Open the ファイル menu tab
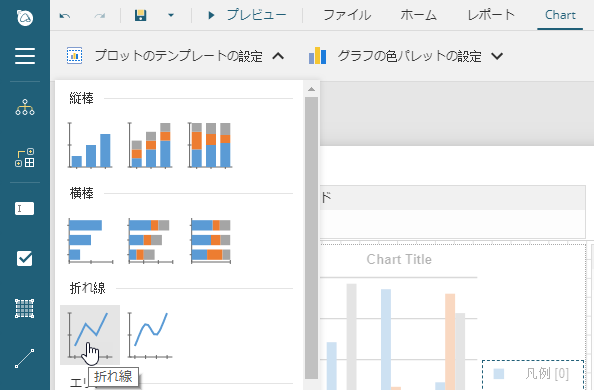Viewport: 594px width, 390px height. coord(347,15)
